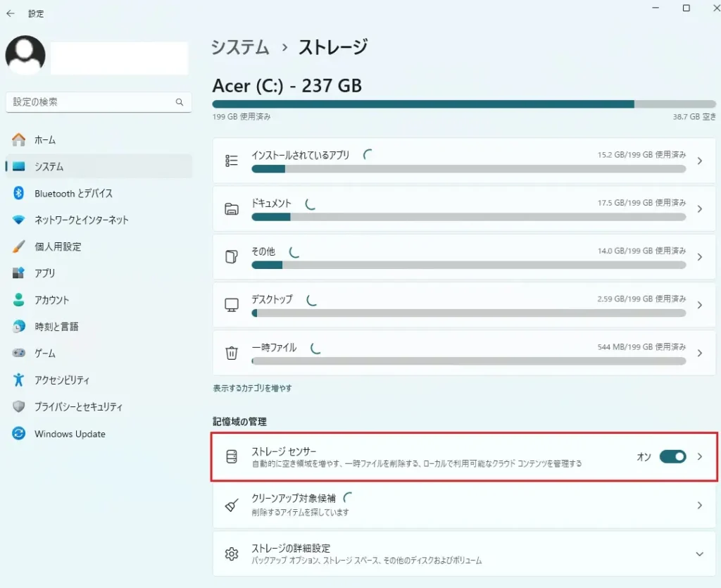
Task: Click the インストールされているアプリ usage bar
Action: 468,169
